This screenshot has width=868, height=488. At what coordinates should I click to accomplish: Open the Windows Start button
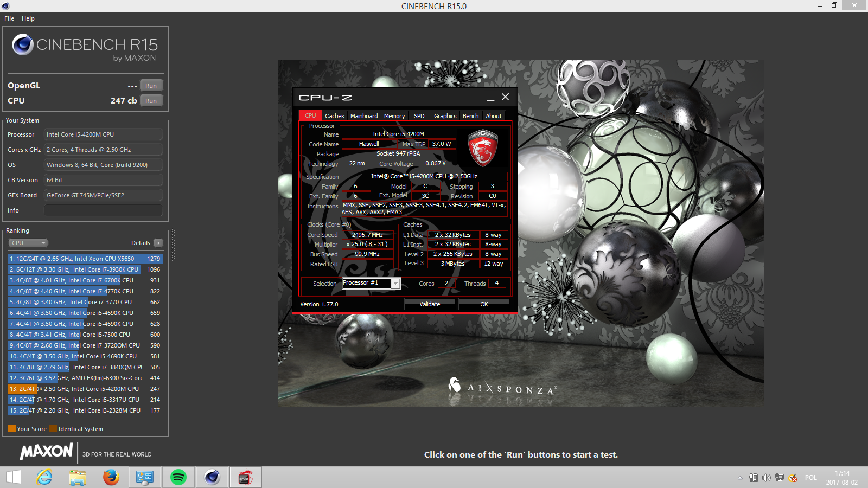tap(14, 477)
